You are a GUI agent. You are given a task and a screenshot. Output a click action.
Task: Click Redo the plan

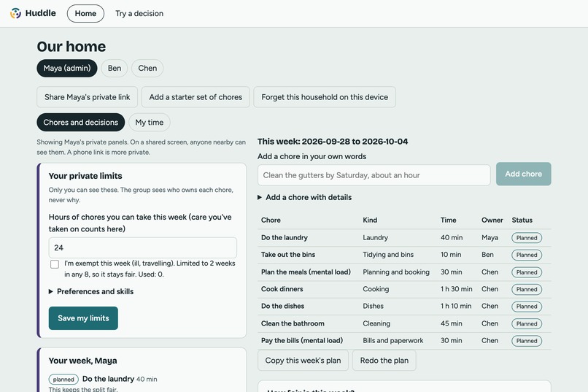384,361
